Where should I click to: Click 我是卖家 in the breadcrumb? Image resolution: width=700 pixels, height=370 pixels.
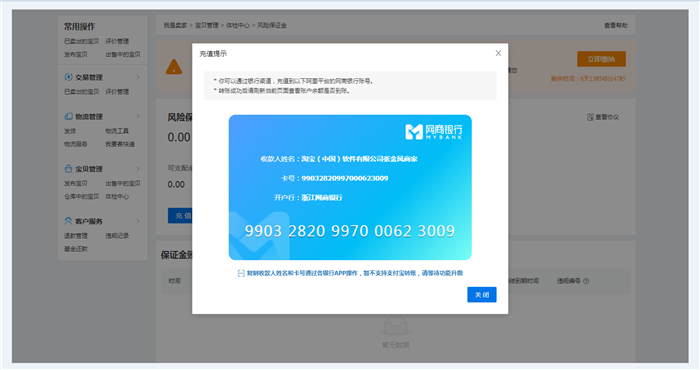[x=175, y=25]
